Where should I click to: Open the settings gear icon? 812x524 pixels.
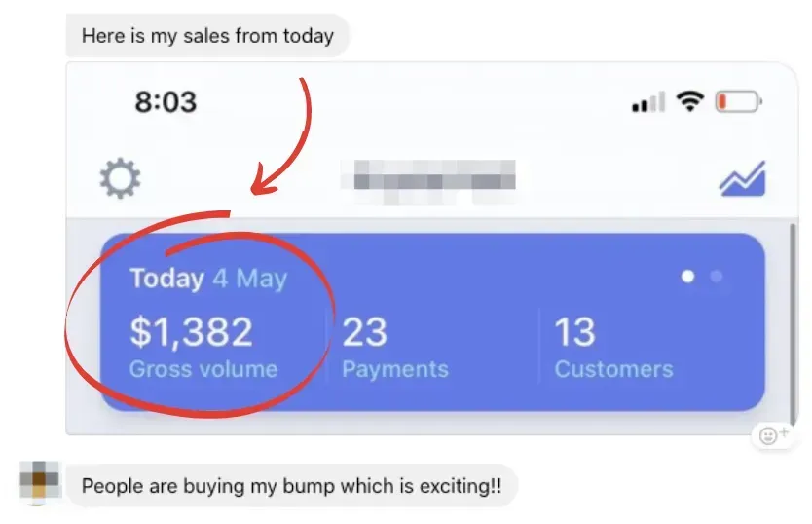point(120,178)
